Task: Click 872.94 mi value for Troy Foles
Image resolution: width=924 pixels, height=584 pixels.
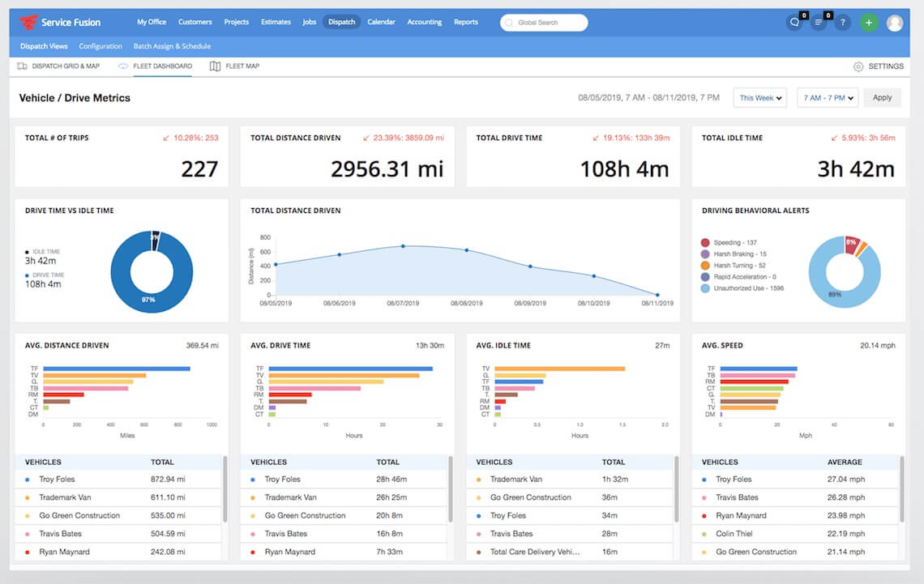Action: click(168, 480)
